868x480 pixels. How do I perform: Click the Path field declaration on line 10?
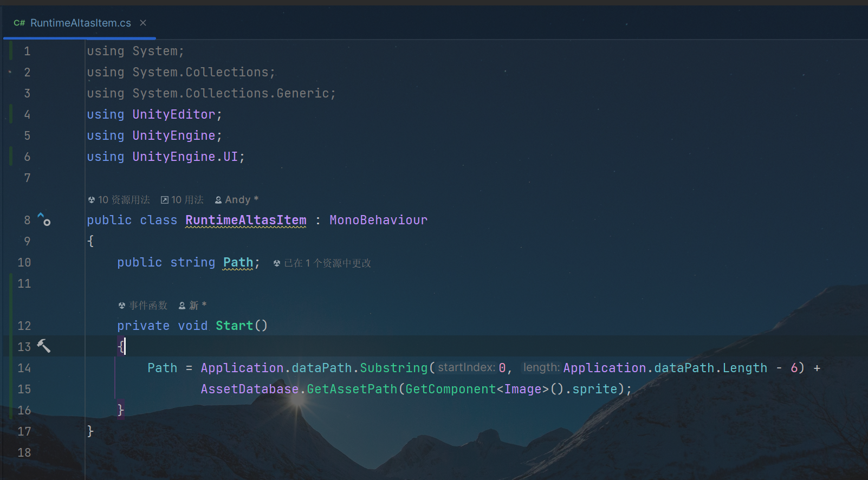(x=238, y=262)
